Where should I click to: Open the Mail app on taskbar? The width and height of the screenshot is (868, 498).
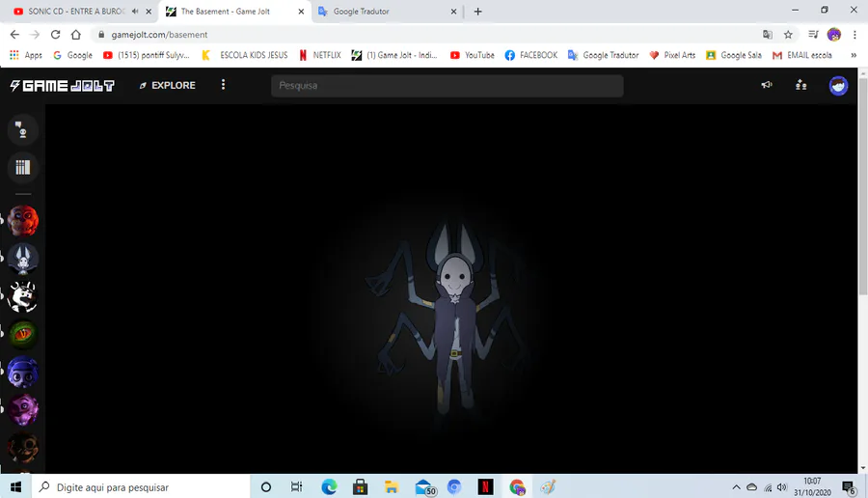(x=424, y=487)
